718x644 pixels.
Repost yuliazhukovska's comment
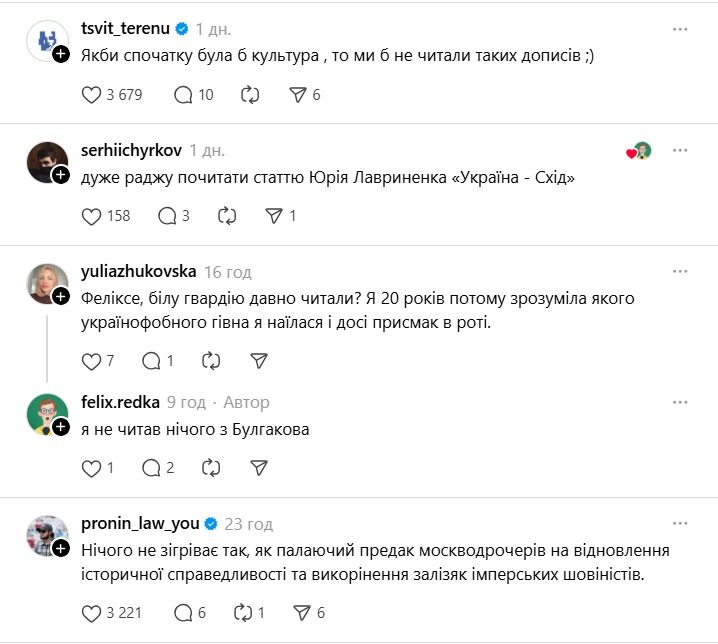(211, 360)
